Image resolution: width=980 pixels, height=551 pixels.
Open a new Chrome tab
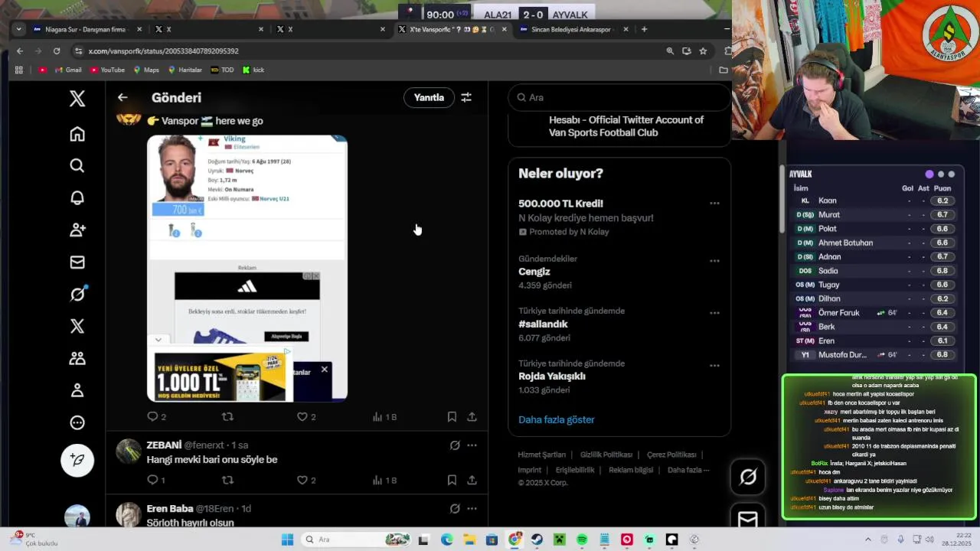(644, 29)
